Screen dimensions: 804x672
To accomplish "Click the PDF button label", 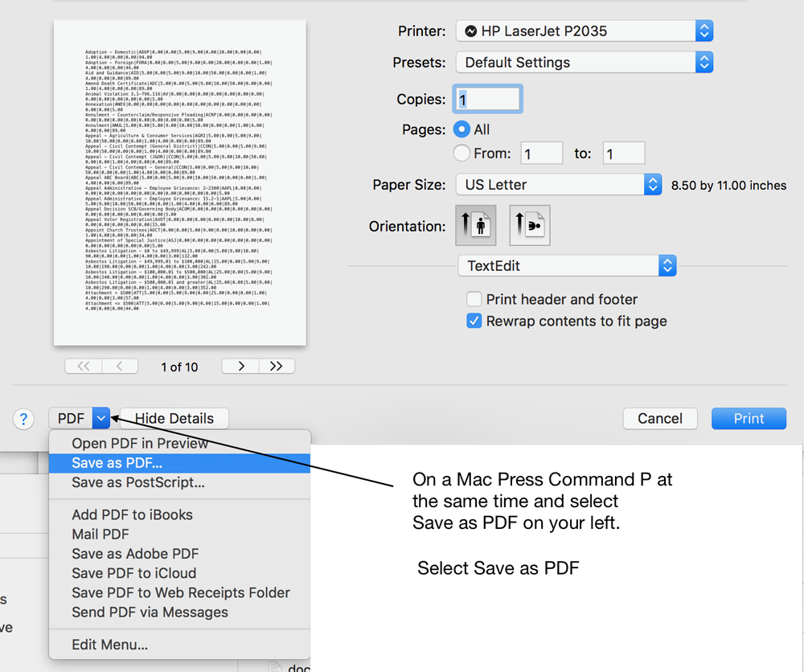I will (x=71, y=418).
